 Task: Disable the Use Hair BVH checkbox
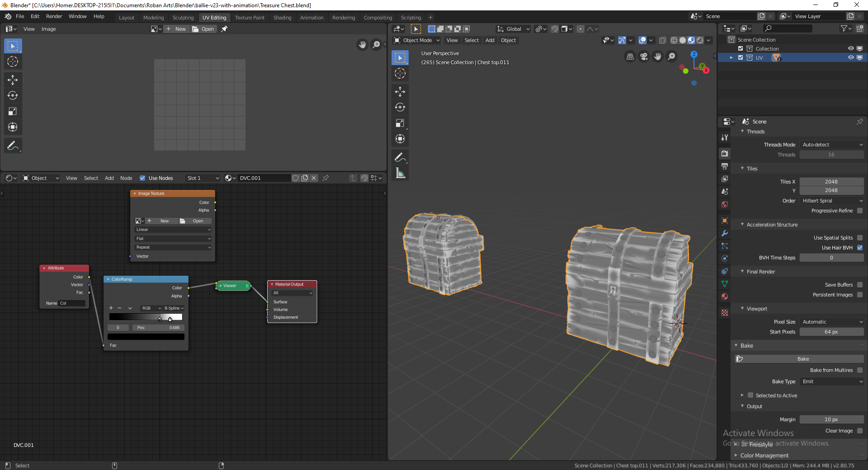click(860, 248)
